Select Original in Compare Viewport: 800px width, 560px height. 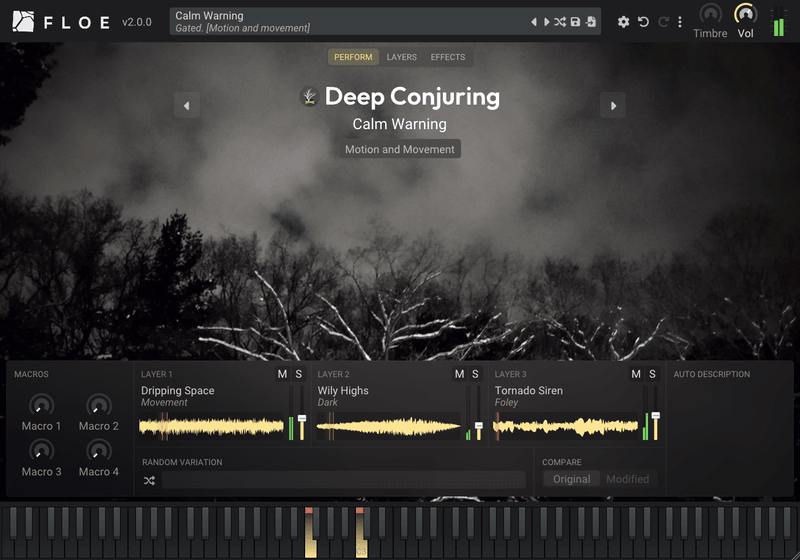571,479
